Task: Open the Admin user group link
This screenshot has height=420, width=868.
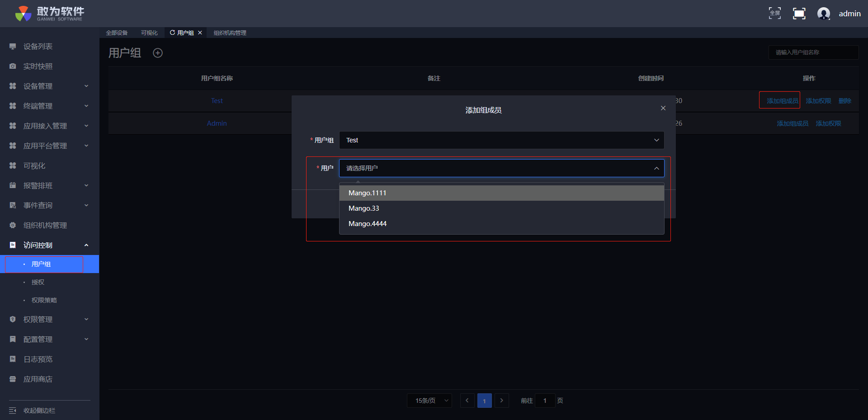Action: point(217,123)
